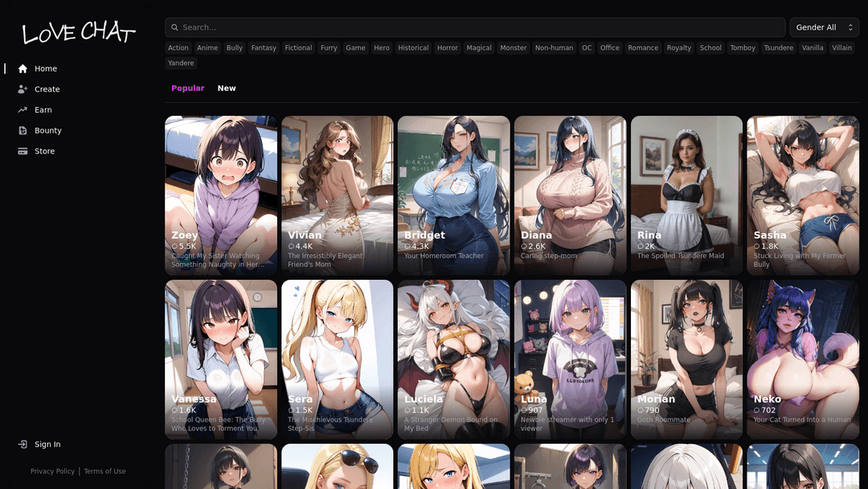Open the Privacy Policy link
The height and width of the screenshot is (489, 868).
coord(52,471)
